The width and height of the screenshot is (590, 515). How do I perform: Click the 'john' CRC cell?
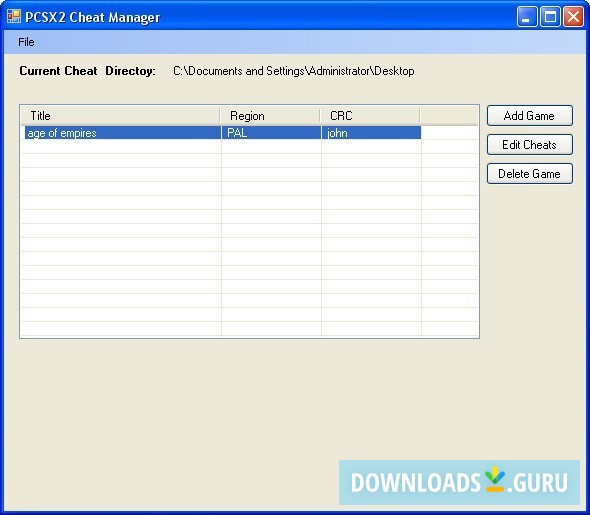371,133
